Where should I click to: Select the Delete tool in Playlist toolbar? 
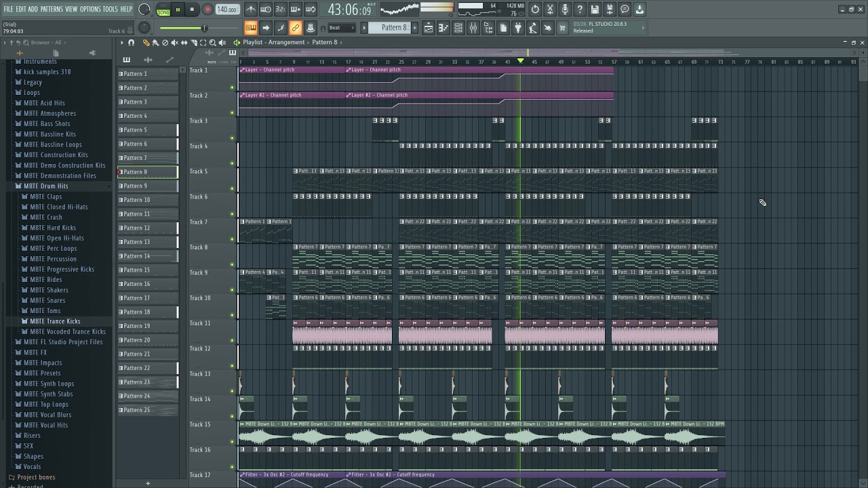[165, 43]
